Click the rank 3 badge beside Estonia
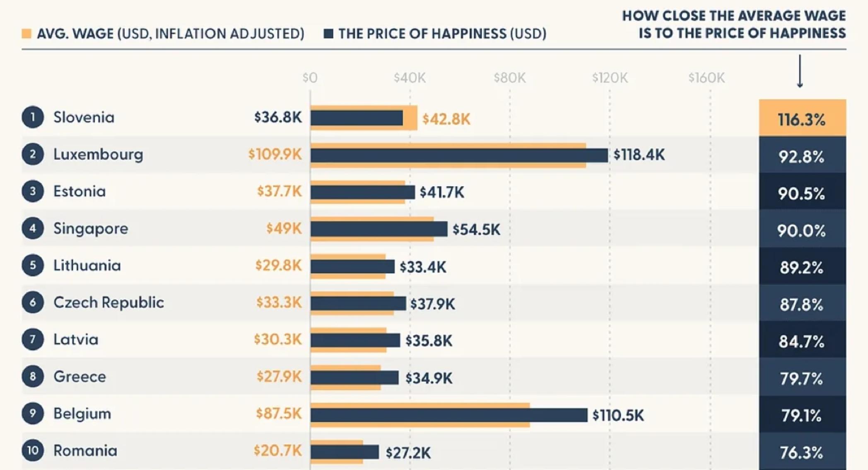 pyautogui.click(x=33, y=191)
